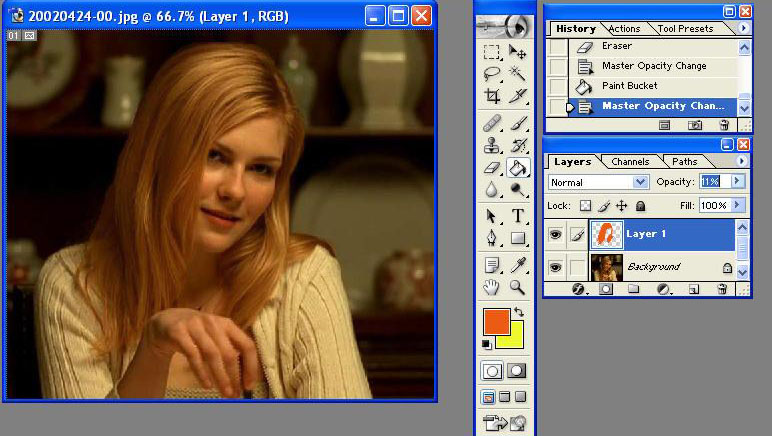Delete layer using Layers panel trash icon
The height and width of the screenshot is (436, 772).
[722, 289]
